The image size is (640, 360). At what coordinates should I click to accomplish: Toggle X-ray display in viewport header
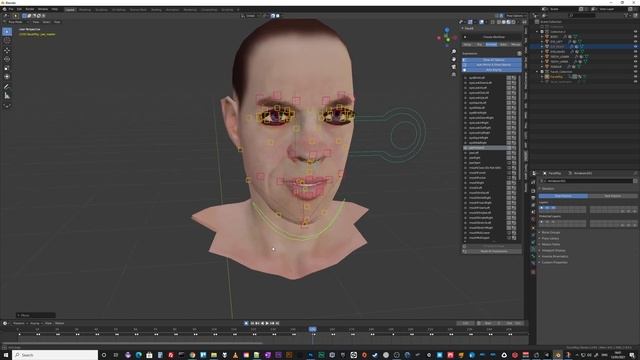pyautogui.click(x=493, y=22)
